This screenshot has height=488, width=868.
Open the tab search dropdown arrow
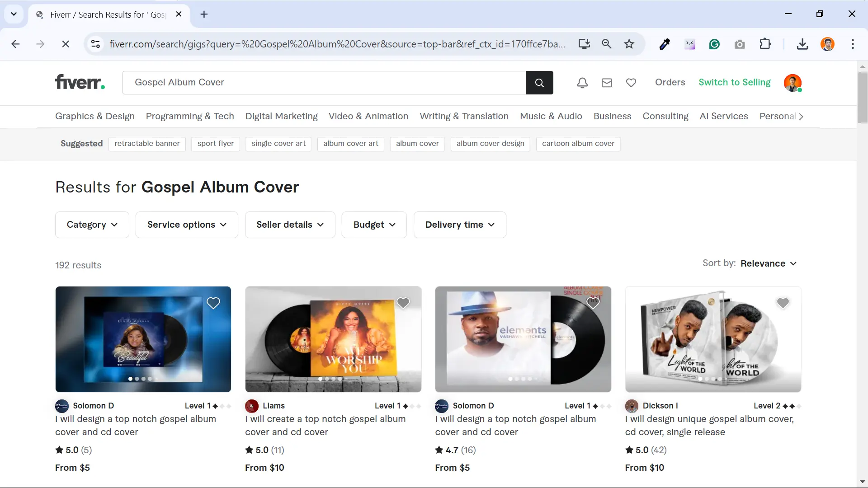tap(14, 14)
